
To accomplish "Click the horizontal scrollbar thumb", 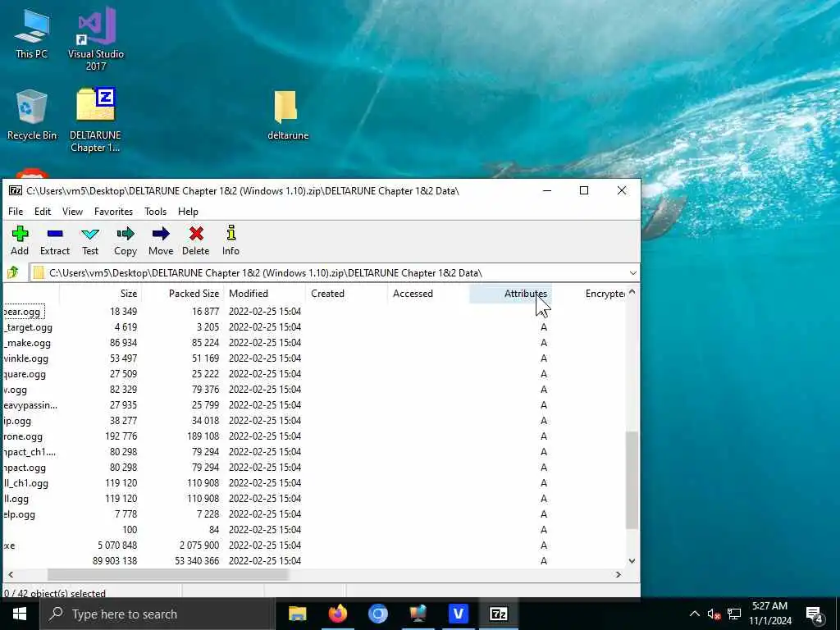I will click(167, 574).
